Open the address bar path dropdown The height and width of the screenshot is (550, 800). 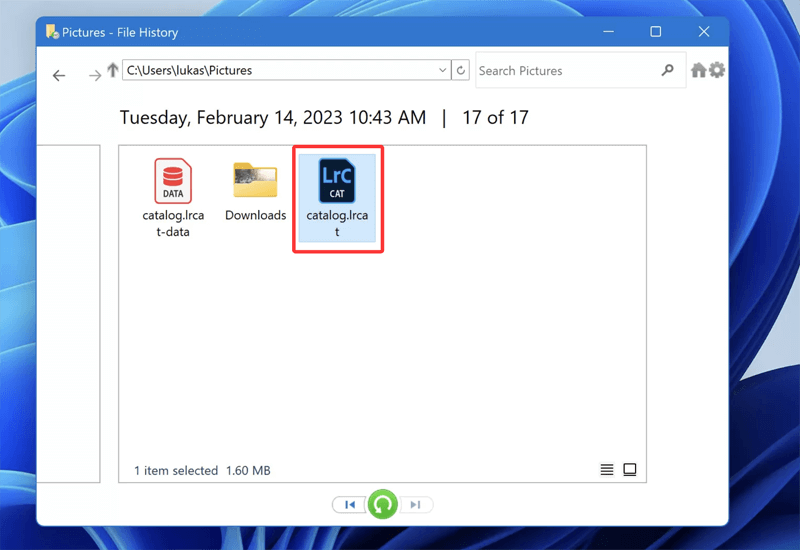pos(442,70)
